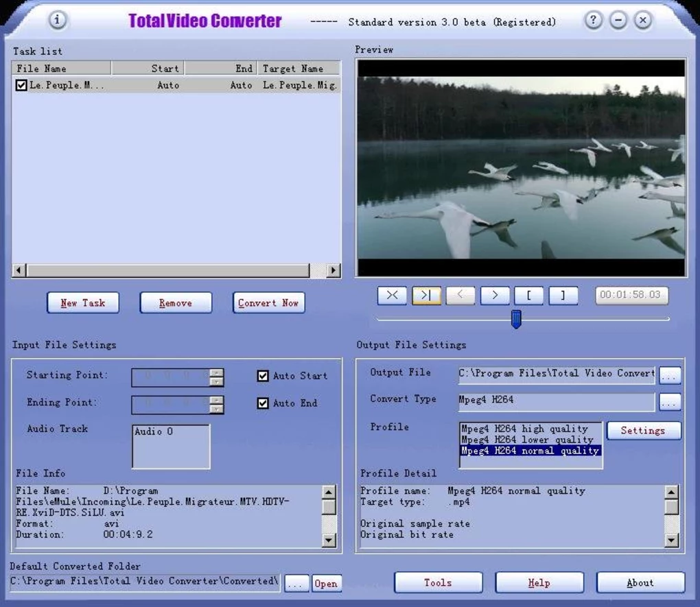Viewport: 700px width, 607px height.
Task: Disable the Auto Start option
Action: (263, 375)
